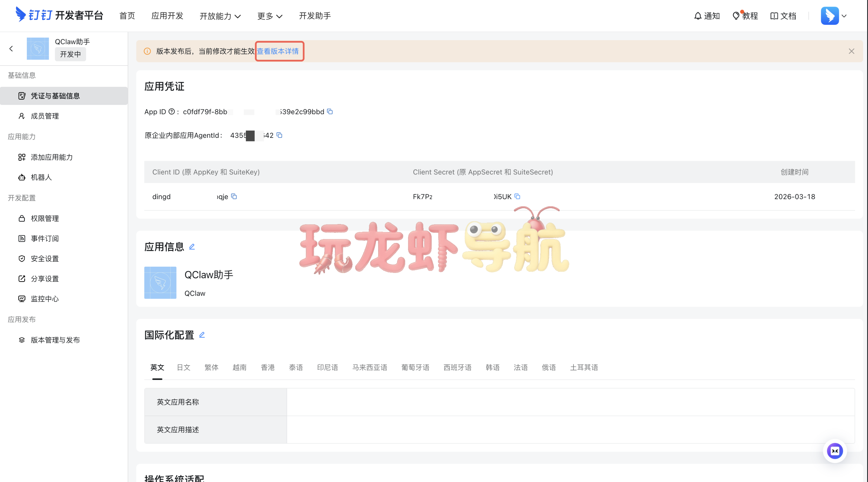Image resolution: width=868 pixels, height=482 pixels.
Task: Click the banner info warning icon
Action: (147, 51)
